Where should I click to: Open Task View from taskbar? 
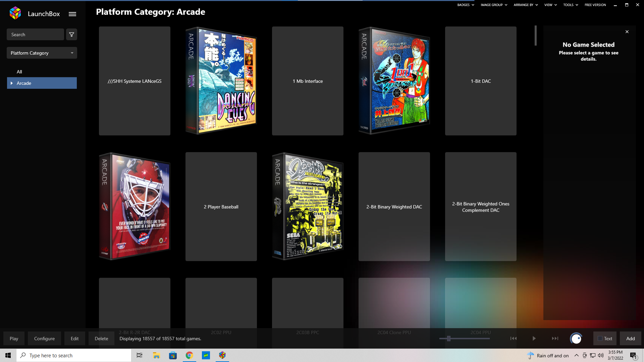click(140, 355)
